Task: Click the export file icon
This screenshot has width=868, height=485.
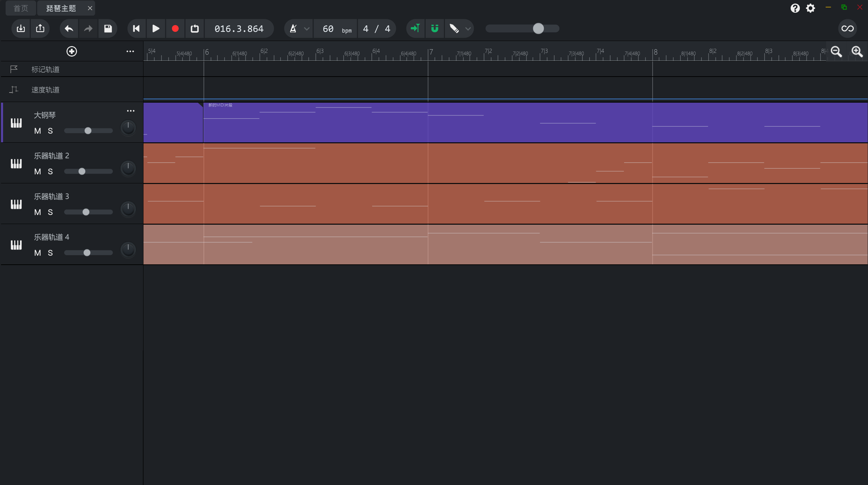Action: click(x=40, y=28)
